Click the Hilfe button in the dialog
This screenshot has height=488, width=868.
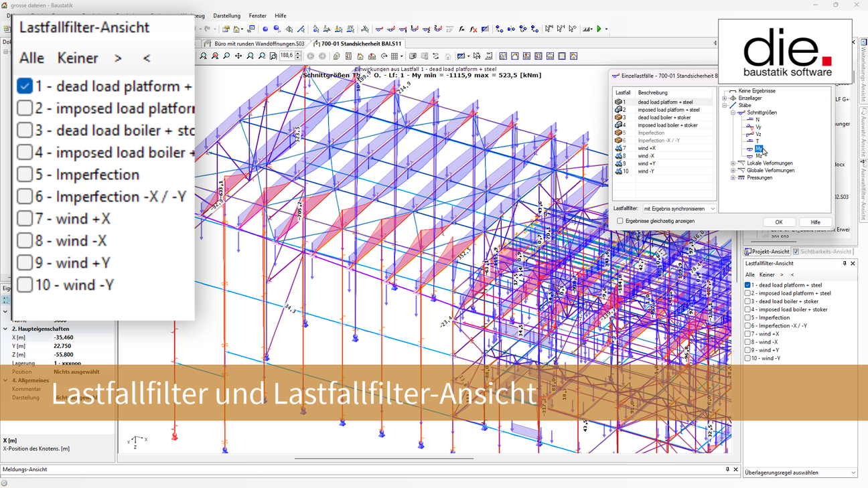815,222
